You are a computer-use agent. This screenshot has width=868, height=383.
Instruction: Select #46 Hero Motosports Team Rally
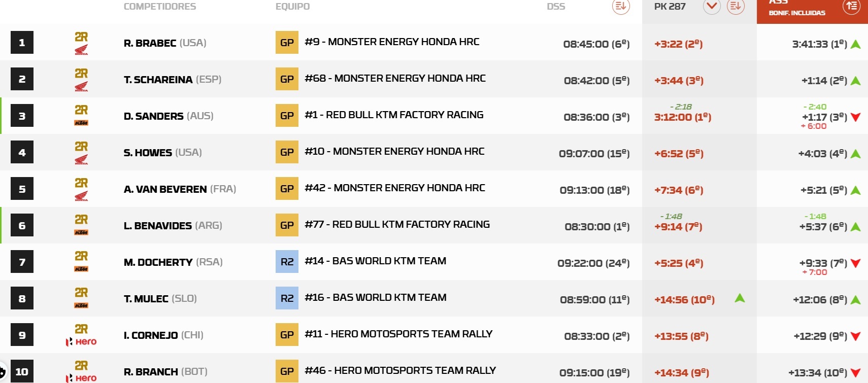pyautogui.click(x=400, y=371)
